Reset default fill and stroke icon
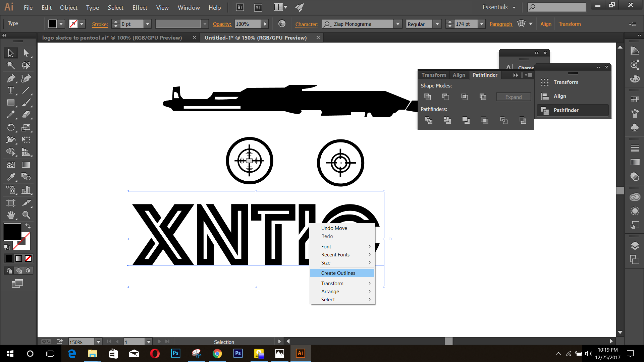Viewport: 644px width, 362px height. click(x=6, y=247)
